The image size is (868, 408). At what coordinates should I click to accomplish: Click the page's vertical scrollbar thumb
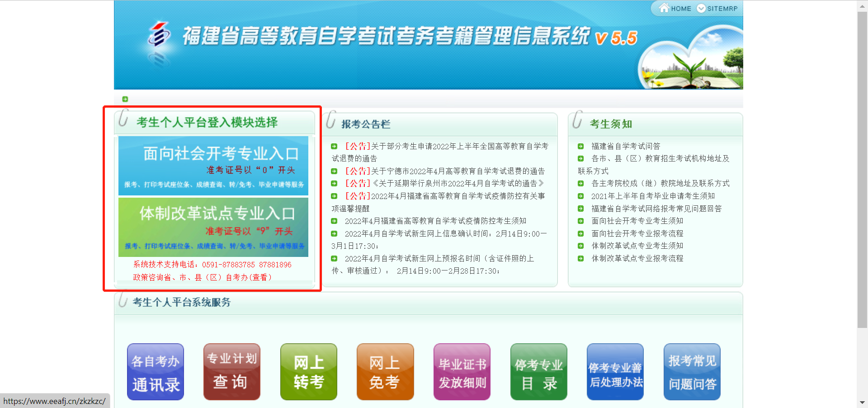(x=862, y=170)
